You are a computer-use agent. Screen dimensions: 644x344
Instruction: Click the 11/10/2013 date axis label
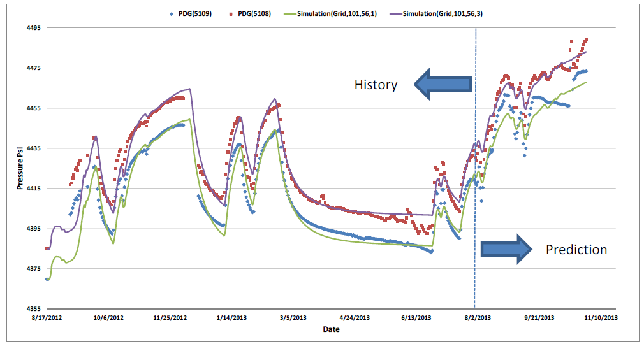[x=601, y=317]
